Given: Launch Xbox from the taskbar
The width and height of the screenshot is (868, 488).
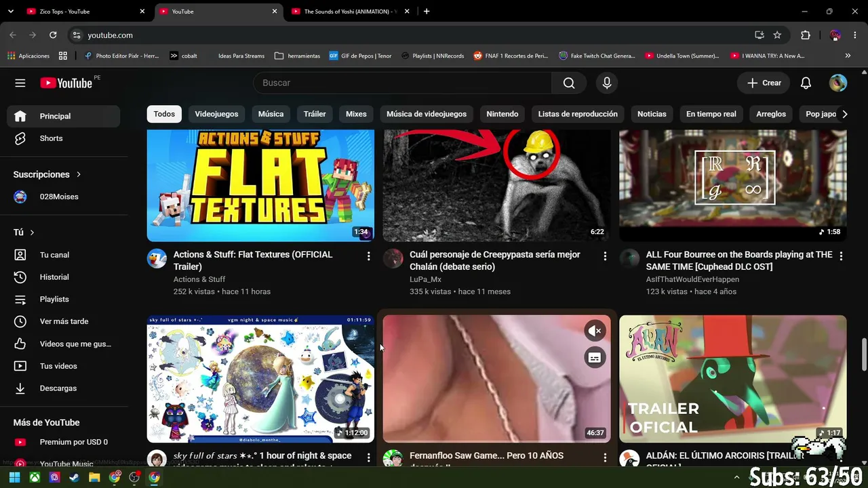Looking at the screenshot, I should click(x=35, y=477).
